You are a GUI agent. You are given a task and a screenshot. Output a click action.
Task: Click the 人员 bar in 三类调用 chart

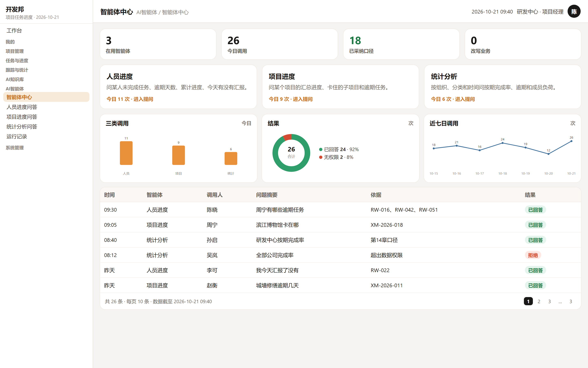point(126,153)
